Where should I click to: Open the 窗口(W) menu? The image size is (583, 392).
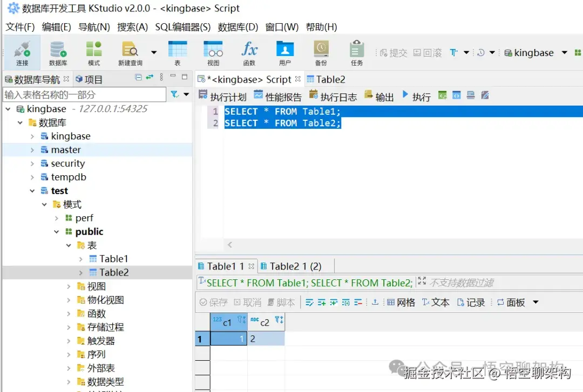282,27
